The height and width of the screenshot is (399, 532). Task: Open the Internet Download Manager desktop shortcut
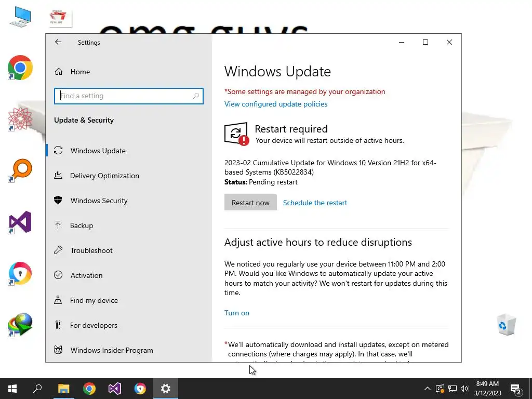tap(20, 325)
